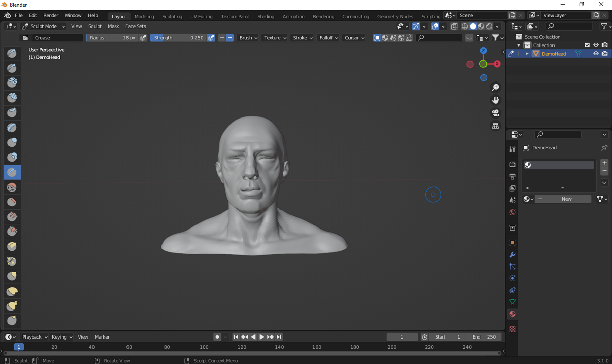Open the Texture properties checker tab

coord(512,329)
